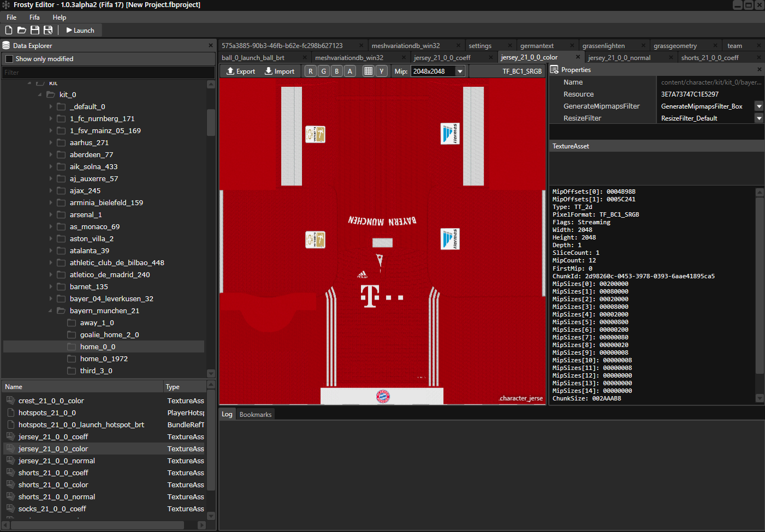The image size is (765, 532).
Task: Toggle the Y flip button
Action: 382,71
